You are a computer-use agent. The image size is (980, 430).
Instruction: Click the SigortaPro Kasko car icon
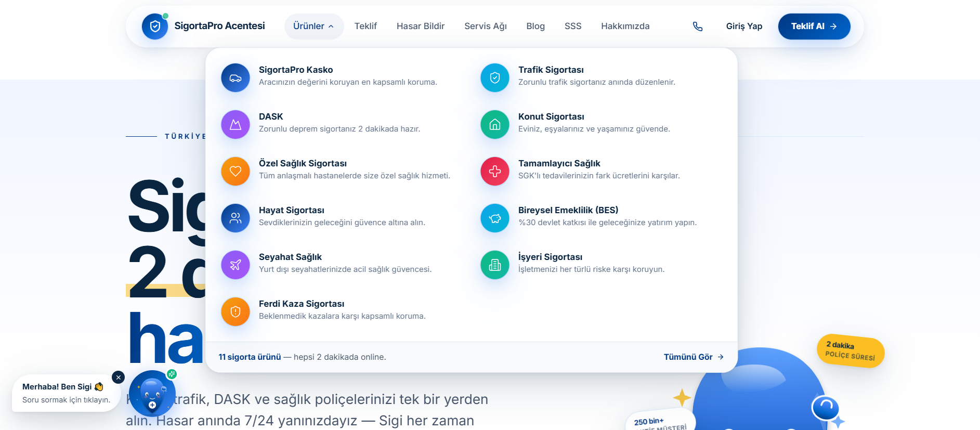point(236,78)
